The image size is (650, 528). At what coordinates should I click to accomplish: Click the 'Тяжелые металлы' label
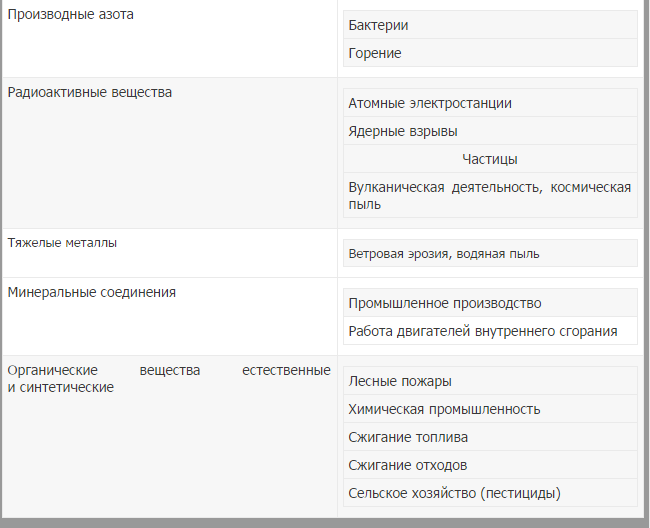62,242
